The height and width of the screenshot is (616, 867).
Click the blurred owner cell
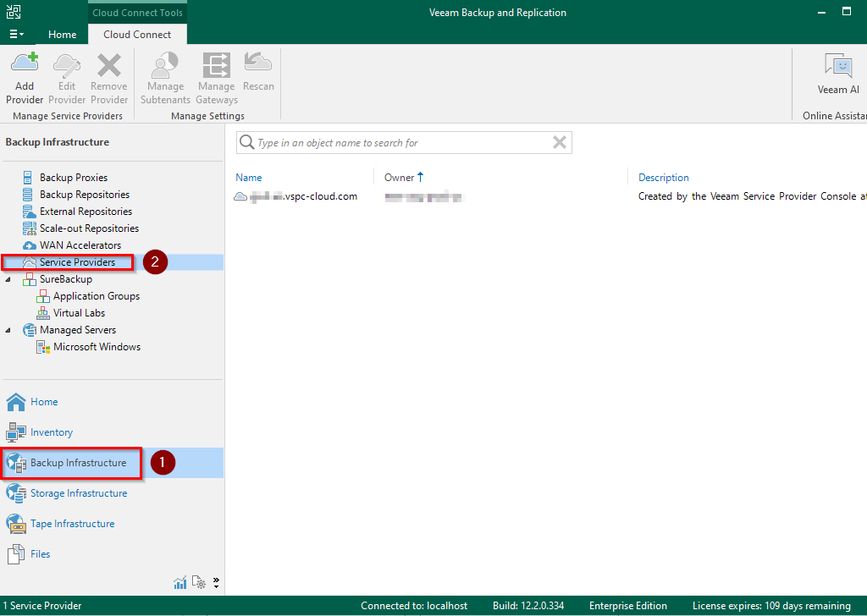point(423,196)
